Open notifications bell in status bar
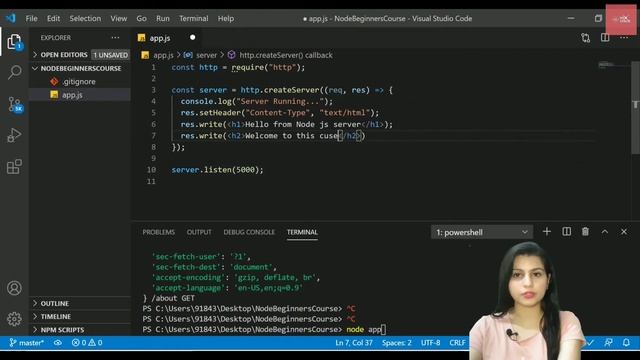 (x=626, y=343)
